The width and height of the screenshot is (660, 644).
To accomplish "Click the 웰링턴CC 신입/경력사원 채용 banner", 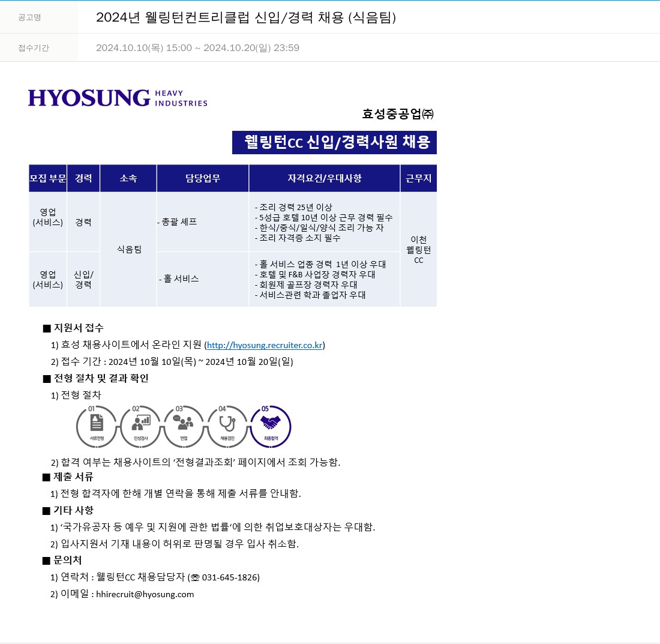I will [x=334, y=142].
